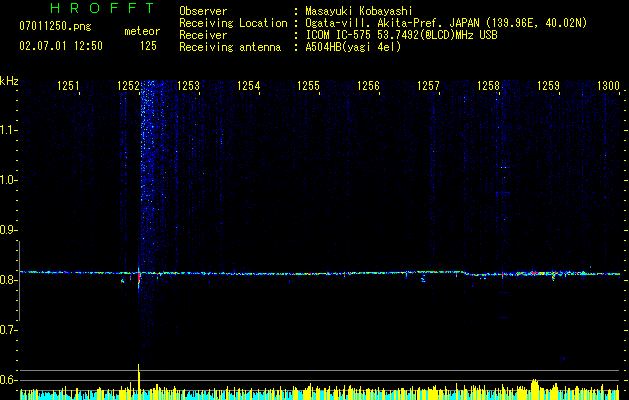This screenshot has height=400, width=629.
Task: Click the A504HB(yagi 4el) antenna value
Action: [353, 47]
